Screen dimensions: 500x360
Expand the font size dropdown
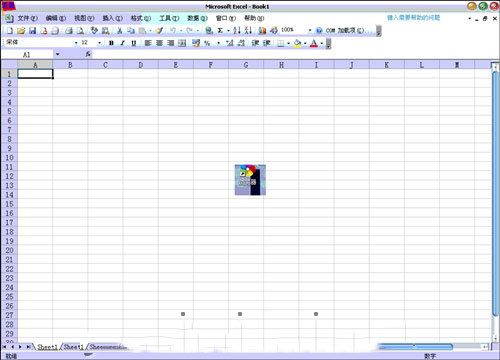tap(99, 43)
